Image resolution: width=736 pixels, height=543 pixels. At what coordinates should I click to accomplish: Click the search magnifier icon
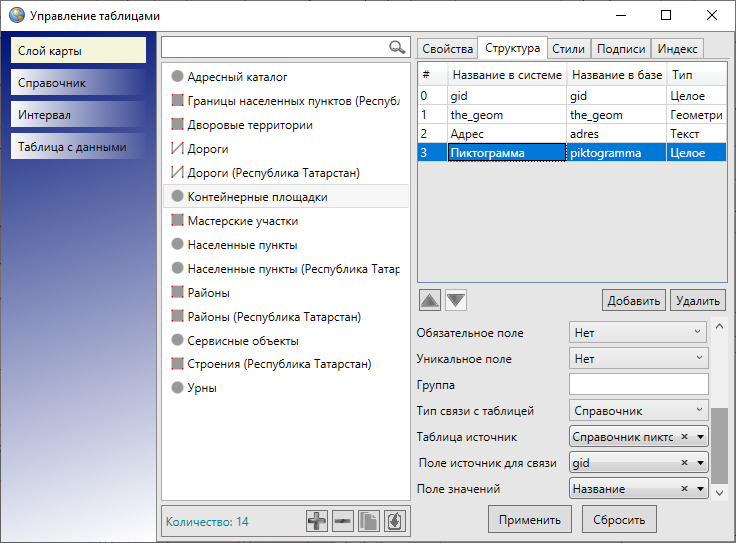pyautogui.click(x=397, y=47)
